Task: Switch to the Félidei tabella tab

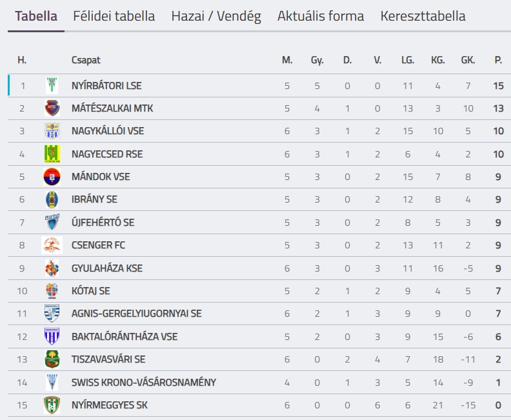Action: click(x=114, y=16)
